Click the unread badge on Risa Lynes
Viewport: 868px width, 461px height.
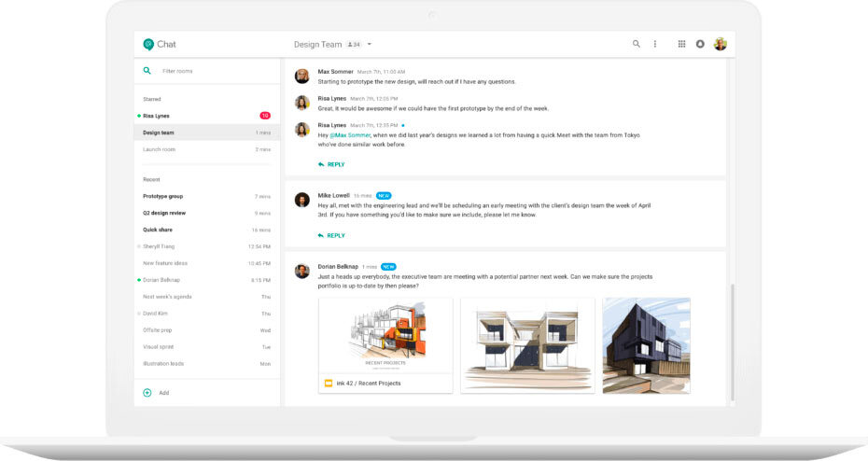pos(265,116)
